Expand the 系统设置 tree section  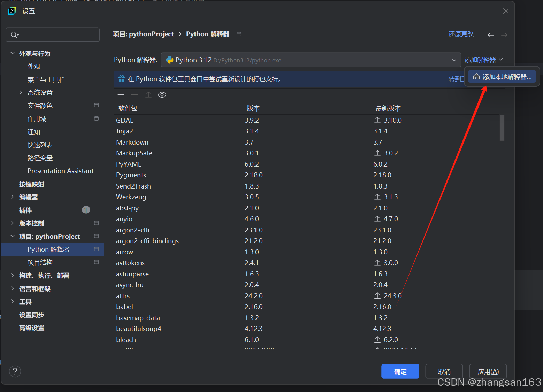(x=21, y=92)
